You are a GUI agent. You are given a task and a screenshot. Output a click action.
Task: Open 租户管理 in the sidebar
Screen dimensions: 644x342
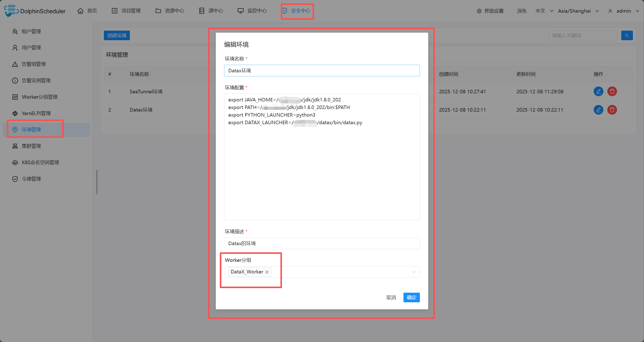(31, 31)
